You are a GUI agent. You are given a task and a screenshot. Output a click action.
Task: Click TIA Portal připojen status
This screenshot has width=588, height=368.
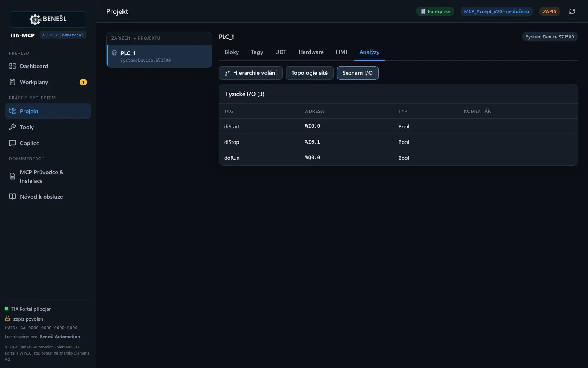(x=31, y=309)
